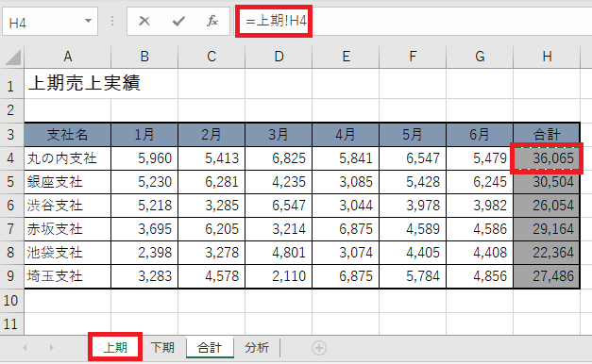The image size is (592, 364).
Task: Select all cells via corner triangle
Action: point(12,58)
